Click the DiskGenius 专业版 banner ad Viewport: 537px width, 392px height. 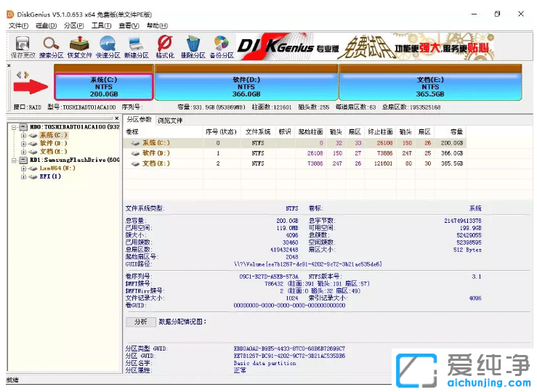click(x=365, y=47)
